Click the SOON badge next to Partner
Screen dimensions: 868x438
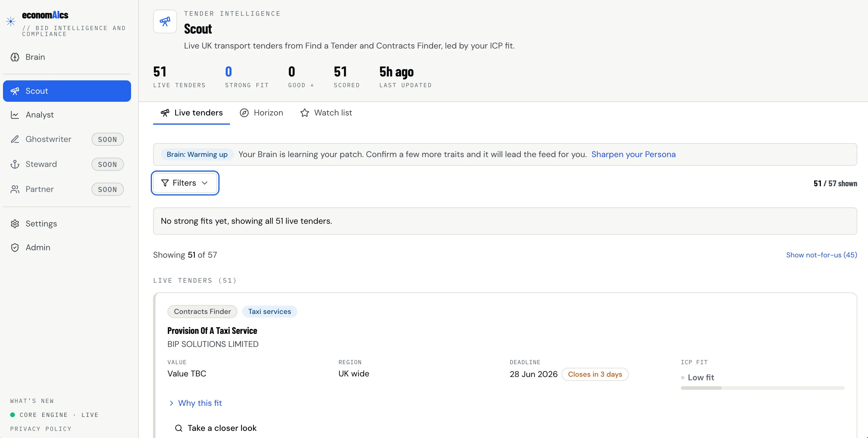(108, 189)
